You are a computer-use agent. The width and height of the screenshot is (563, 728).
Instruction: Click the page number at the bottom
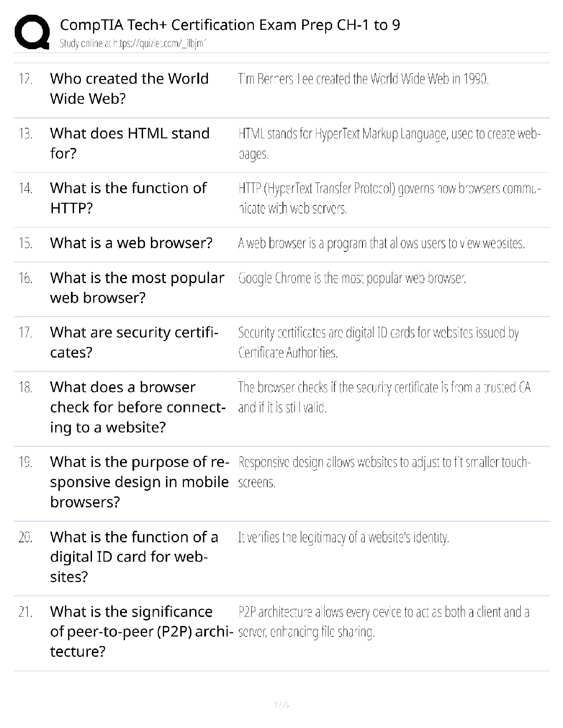[x=281, y=704]
